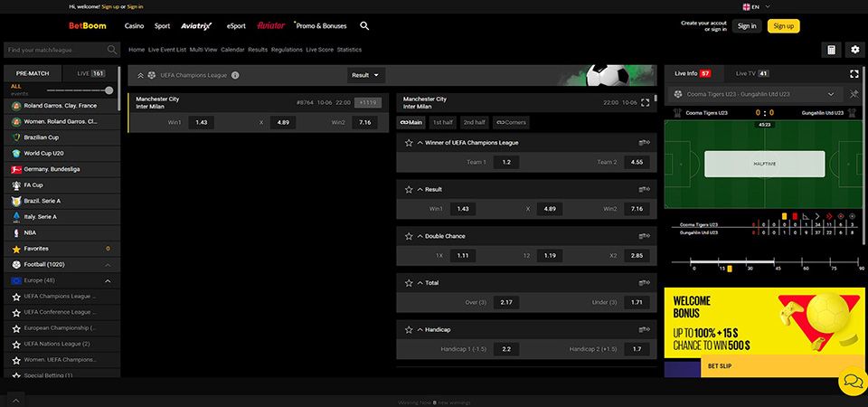868x407 pixels.
Task: Click the yellow Sign up button
Action: [x=783, y=26]
